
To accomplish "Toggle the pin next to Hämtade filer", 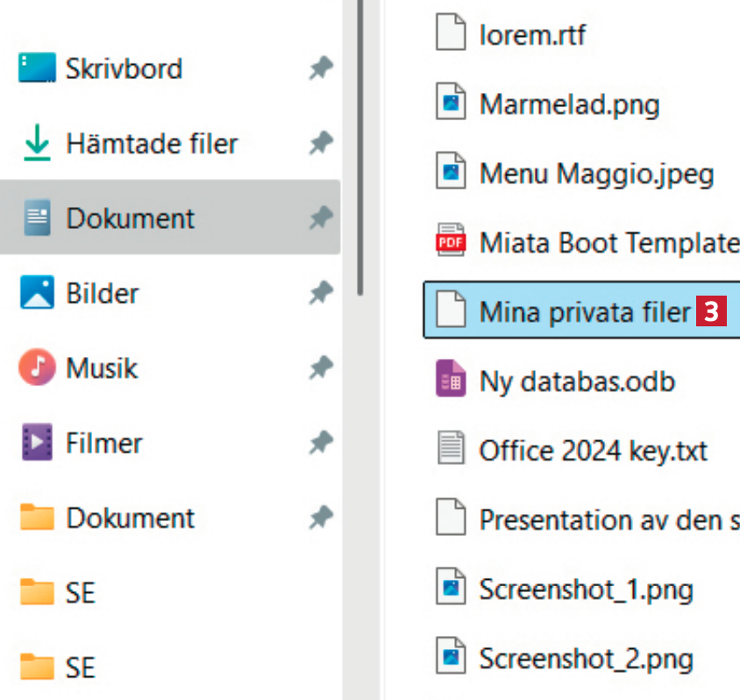I will click(321, 144).
